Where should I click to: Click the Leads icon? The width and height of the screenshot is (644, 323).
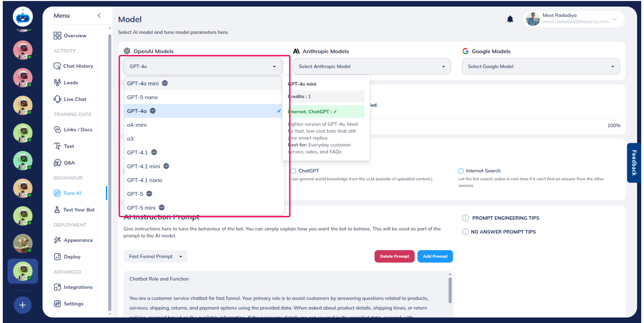[57, 82]
